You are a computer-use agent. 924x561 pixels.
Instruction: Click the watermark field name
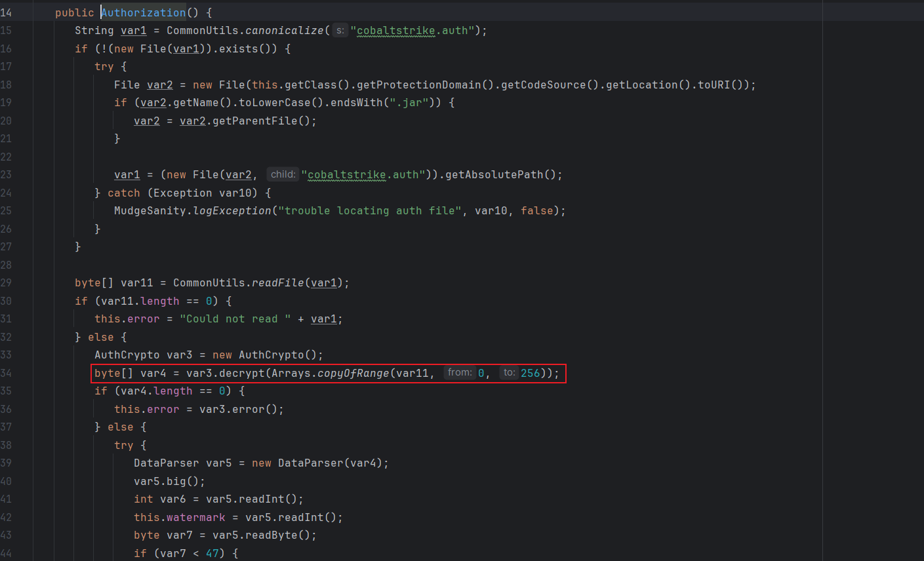pyautogui.click(x=196, y=518)
